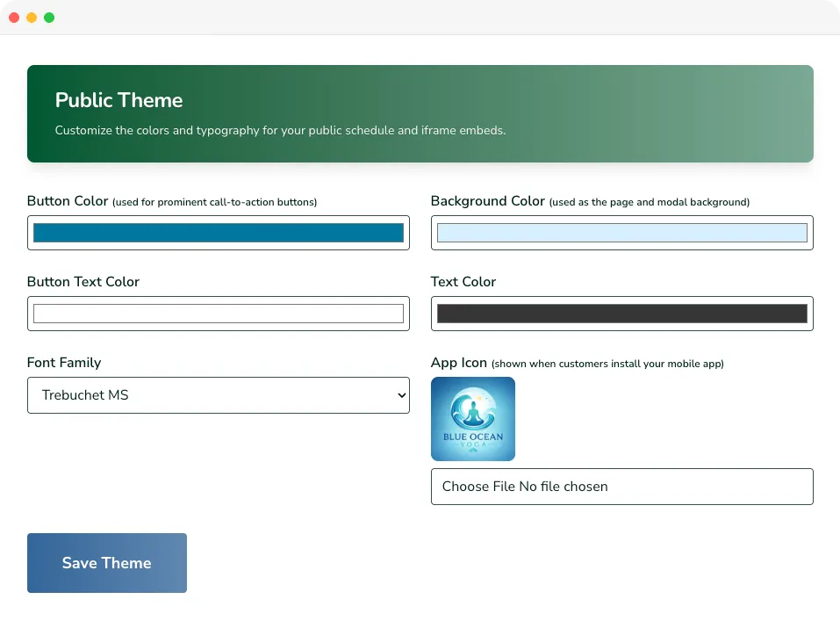Click the macOS green zoom button
Screen dimensions: 840x621
pos(49,16)
